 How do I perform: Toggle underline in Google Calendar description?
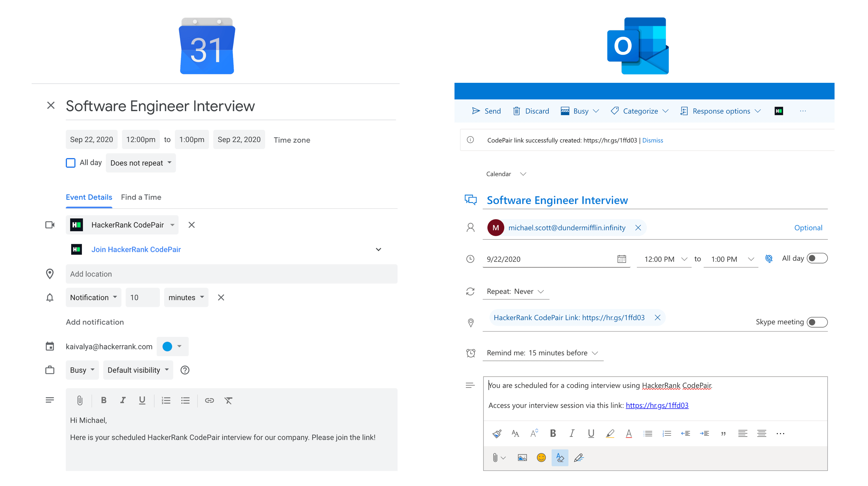pyautogui.click(x=142, y=400)
